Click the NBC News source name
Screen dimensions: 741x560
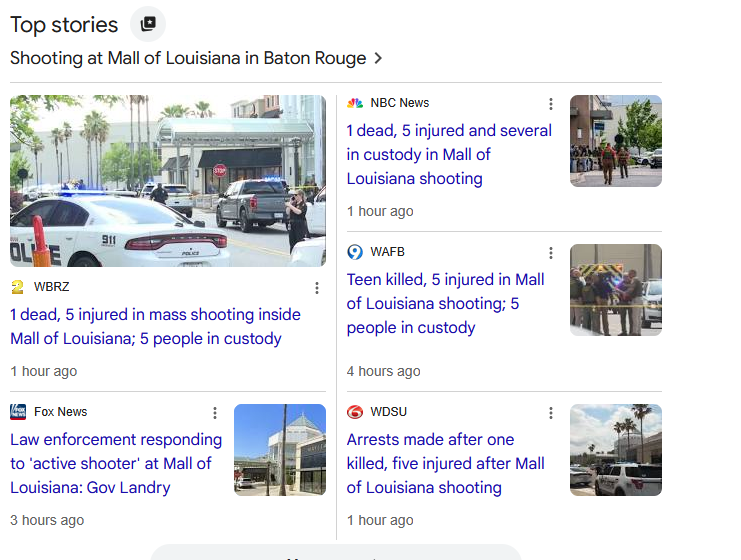pyautogui.click(x=400, y=103)
